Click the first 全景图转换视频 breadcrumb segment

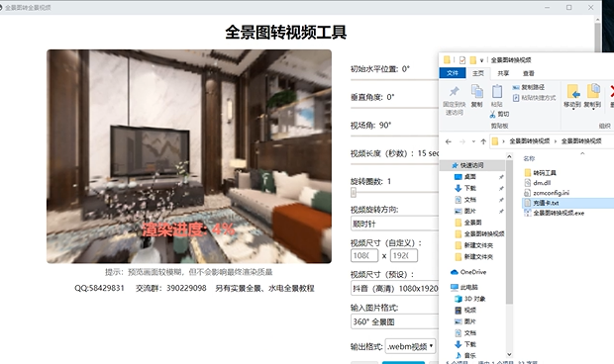530,141
